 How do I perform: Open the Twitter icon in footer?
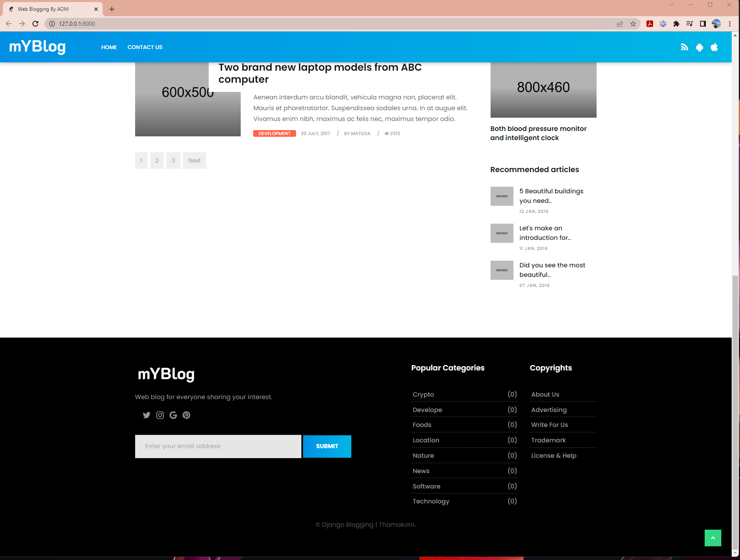[x=146, y=415]
